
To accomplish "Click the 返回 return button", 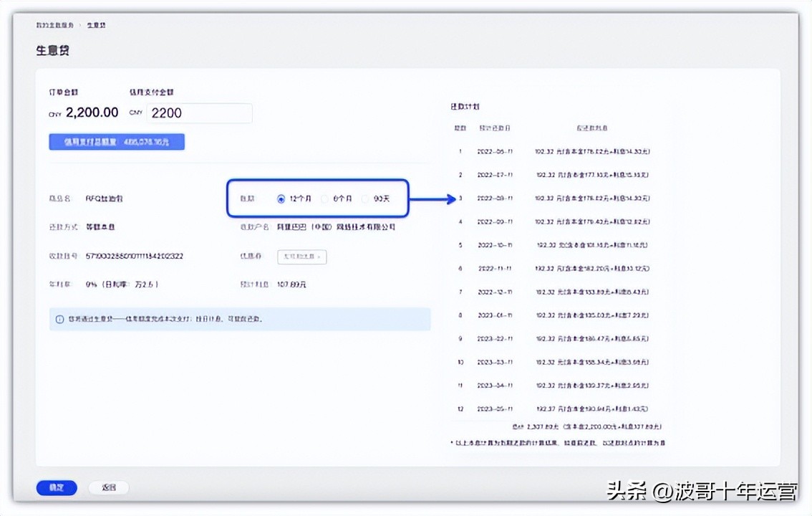I will tap(107, 487).
